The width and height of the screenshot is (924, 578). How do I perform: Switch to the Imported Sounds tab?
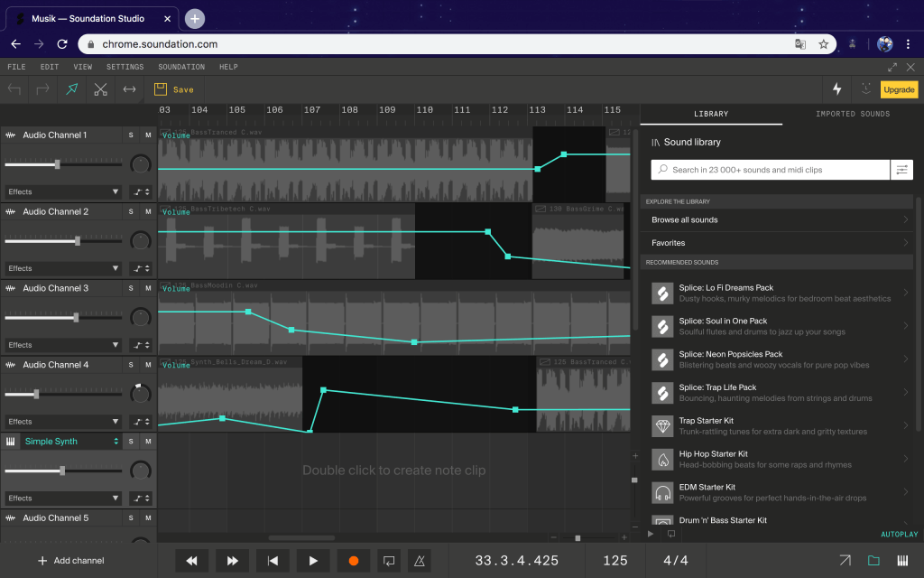coord(852,114)
